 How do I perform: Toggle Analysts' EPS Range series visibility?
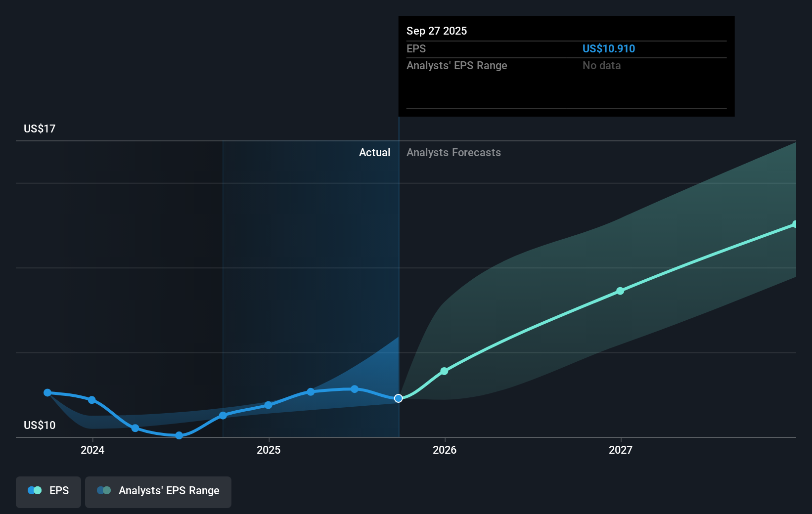[158, 492]
